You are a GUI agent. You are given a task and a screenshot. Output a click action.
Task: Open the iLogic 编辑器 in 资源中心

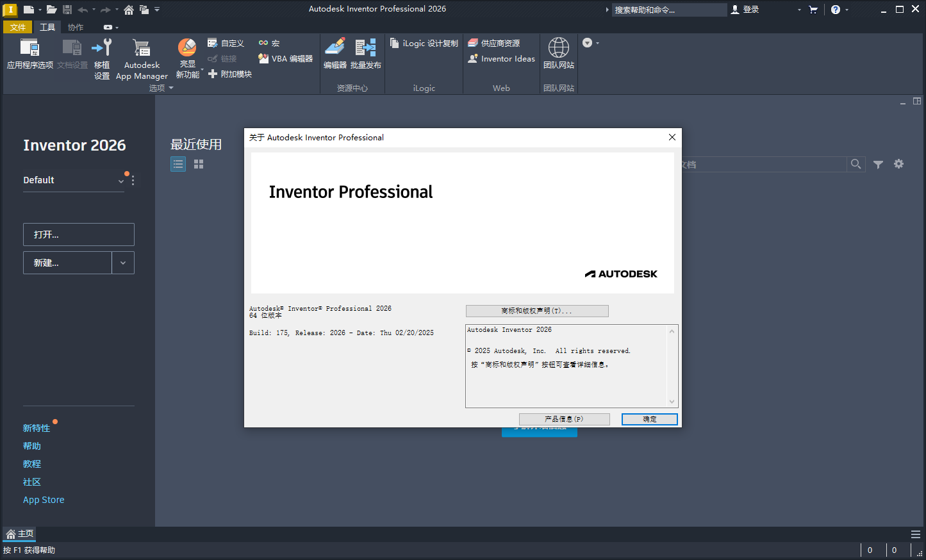tap(336, 51)
